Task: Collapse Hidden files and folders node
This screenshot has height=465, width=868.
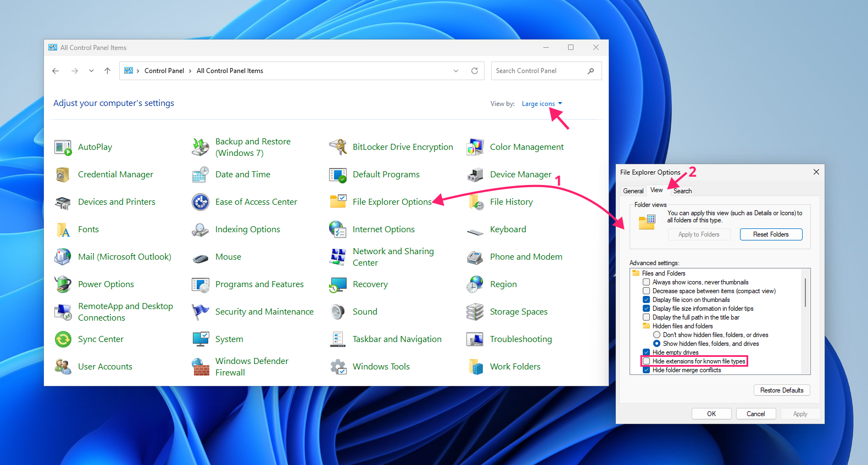Action: (x=647, y=326)
